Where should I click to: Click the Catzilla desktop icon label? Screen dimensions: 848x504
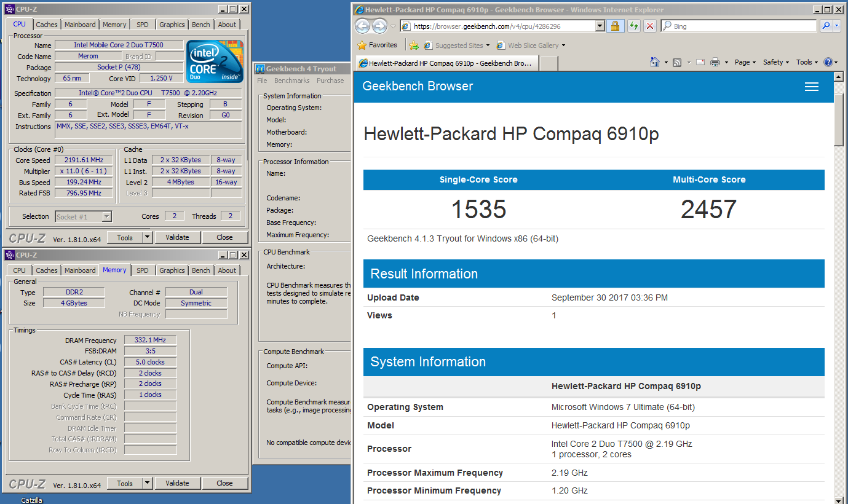point(31,500)
